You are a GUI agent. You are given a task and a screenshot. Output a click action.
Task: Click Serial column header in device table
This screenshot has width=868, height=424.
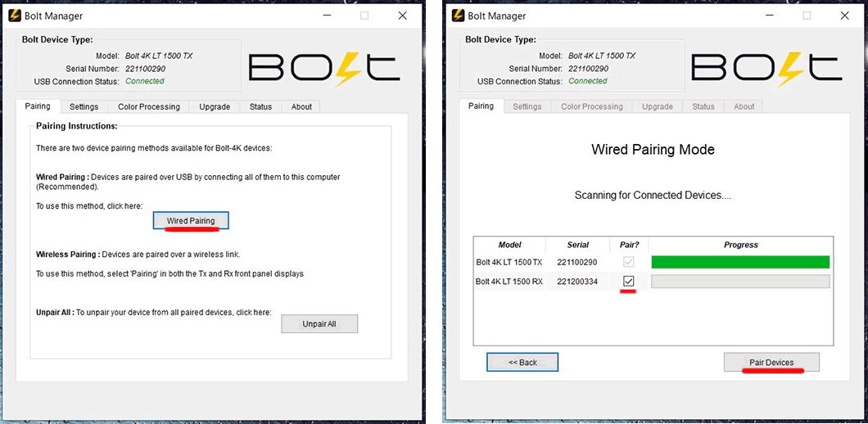click(578, 245)
